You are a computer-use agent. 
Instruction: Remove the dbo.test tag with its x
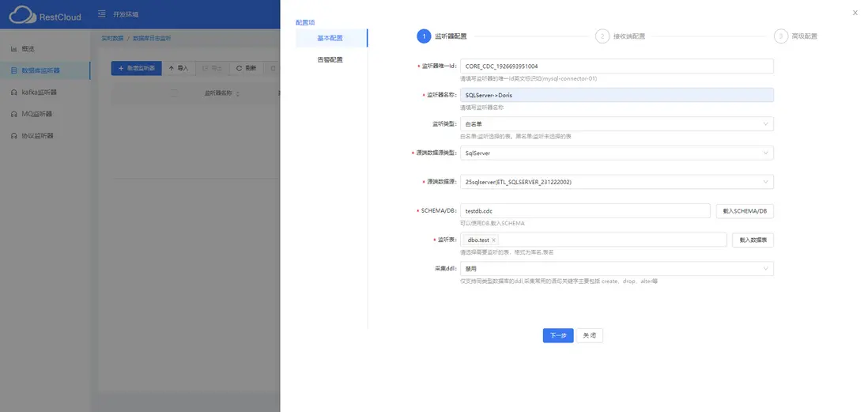click(x=493, y=240)
